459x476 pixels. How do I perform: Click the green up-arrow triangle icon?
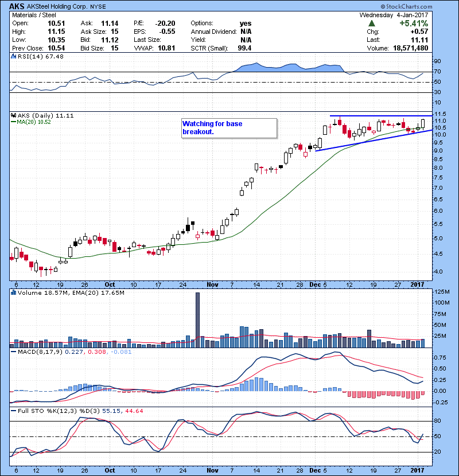pos(372,24)
